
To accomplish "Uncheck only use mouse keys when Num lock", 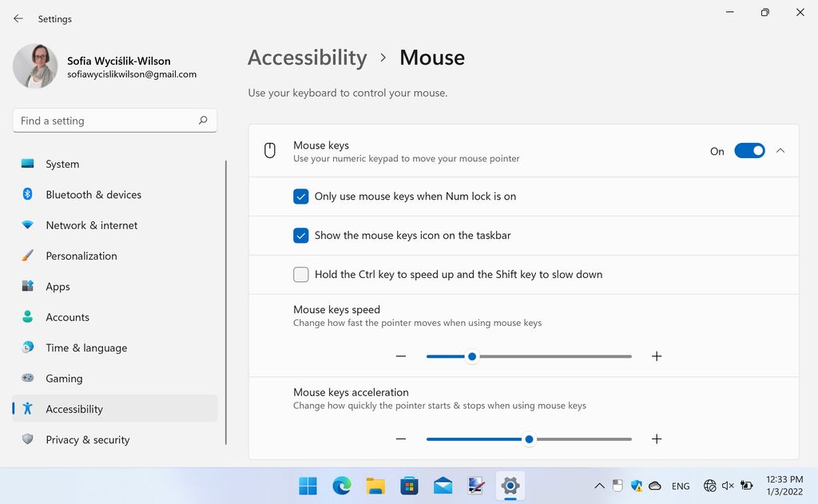I will click(301, 196).
